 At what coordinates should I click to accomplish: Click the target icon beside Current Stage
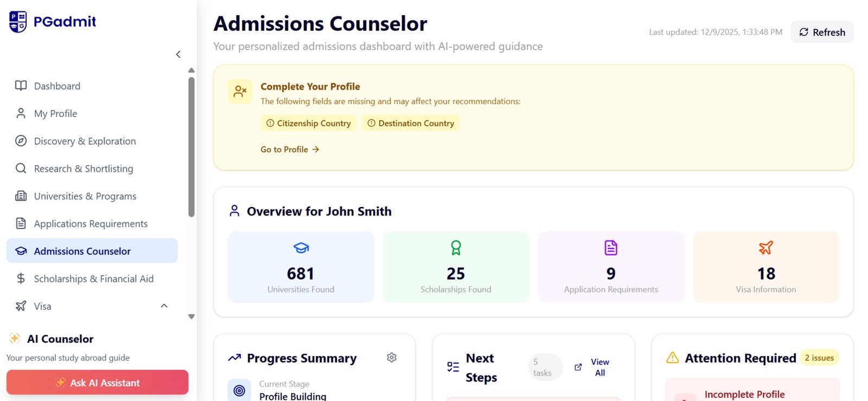coord(239,390)
